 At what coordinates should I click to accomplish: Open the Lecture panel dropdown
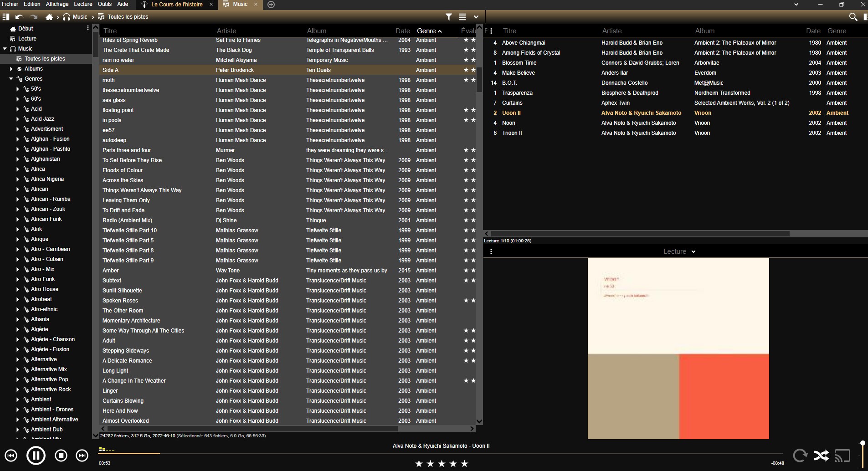coord(679,251)
